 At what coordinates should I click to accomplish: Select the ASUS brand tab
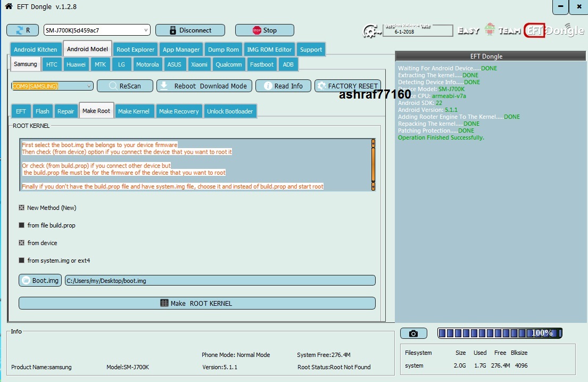pos(175,64)
